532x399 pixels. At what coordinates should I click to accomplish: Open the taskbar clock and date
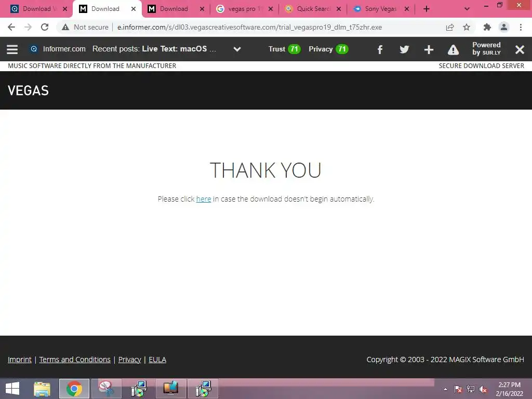coord(509,389)
